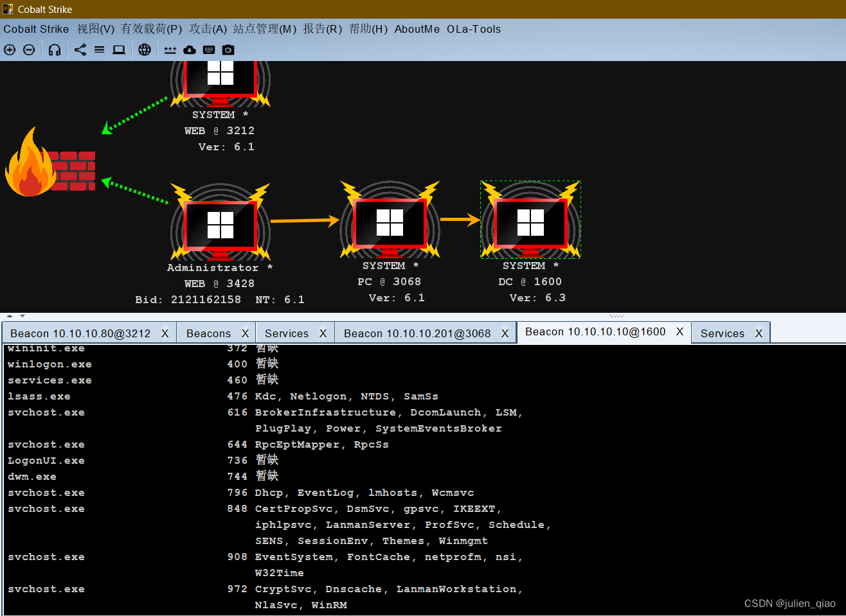The height and width of the screenshot is (616, 846).
Task: Open the Cobalt Strike menu
Action: 36,29
